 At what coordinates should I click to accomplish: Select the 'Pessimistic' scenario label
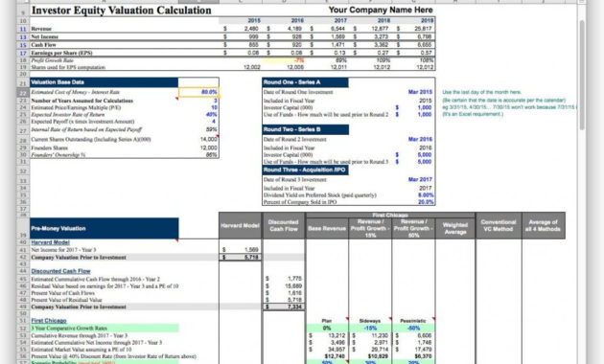click(413, 321)
